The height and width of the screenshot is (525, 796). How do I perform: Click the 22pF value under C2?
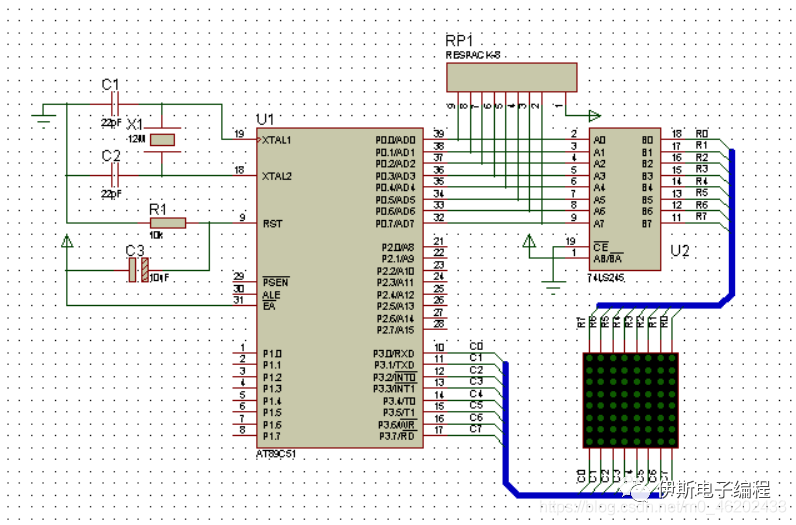(111, 193)
